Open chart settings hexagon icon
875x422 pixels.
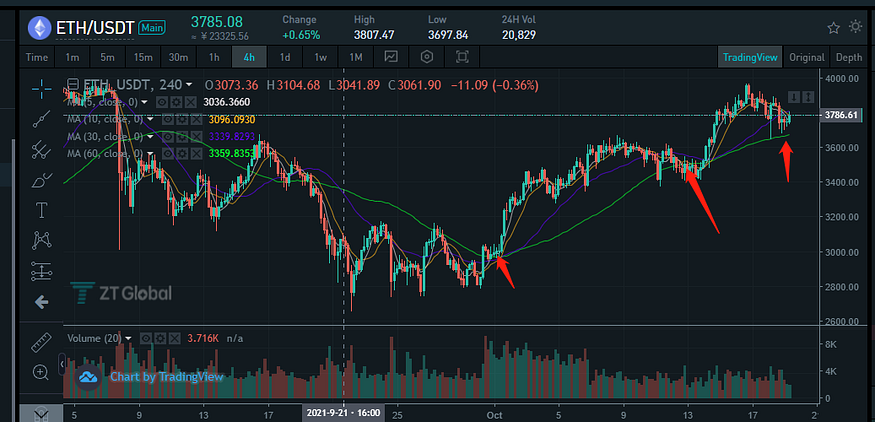[427, 57]
